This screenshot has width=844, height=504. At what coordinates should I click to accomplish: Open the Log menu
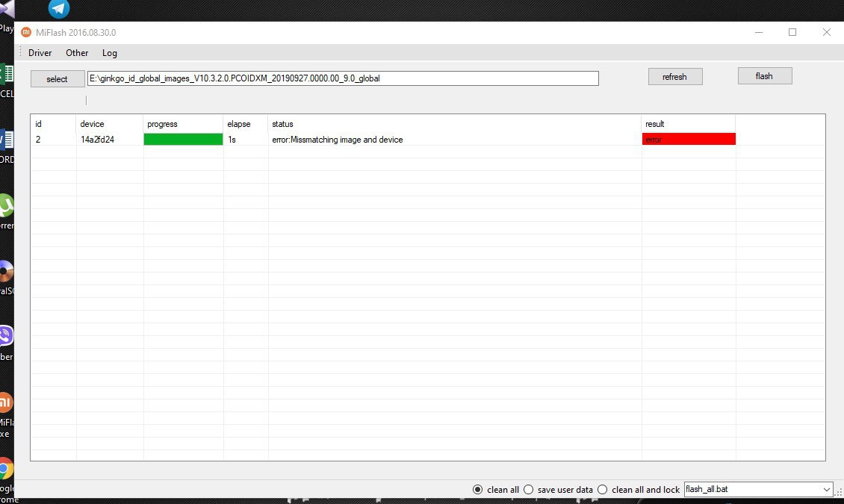[x=109, y=53]
